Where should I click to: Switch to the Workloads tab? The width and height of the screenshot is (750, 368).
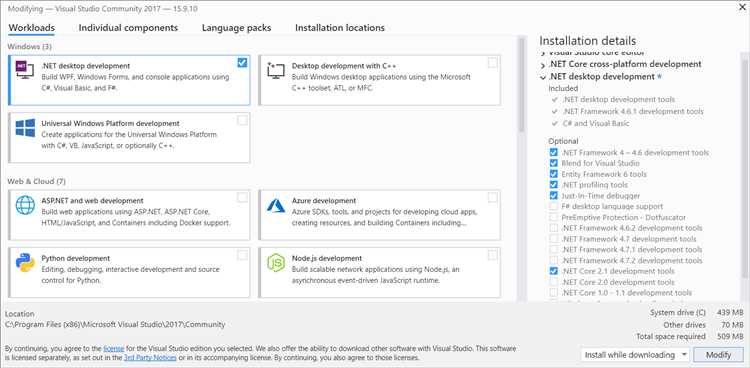click(32, 28)
